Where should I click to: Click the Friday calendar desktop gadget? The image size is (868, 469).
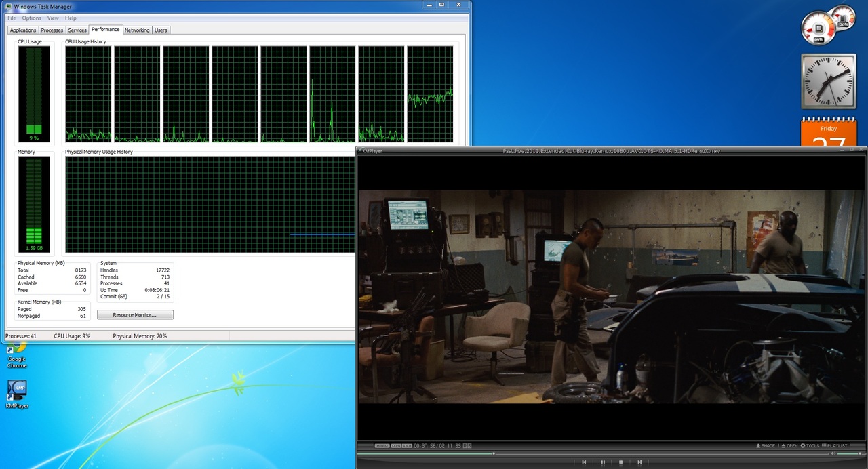click(828, 132)
